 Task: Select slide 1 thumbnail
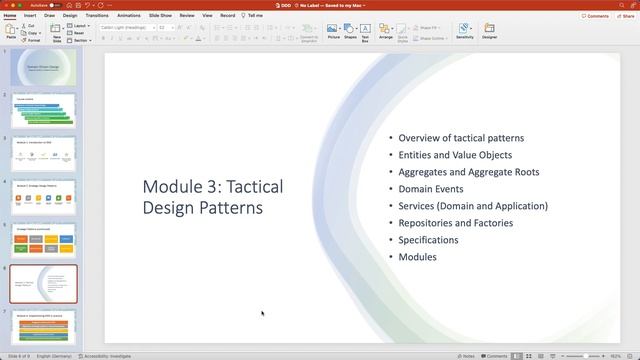(43, 67)
